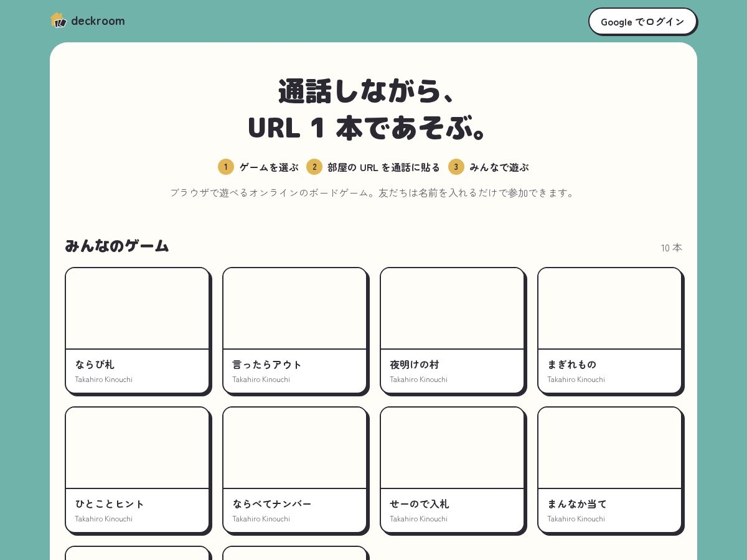Click the ブラウザで遊べる description line
Image resolution: width=747 pixels, height=560 pixels.
click(374, 193)
